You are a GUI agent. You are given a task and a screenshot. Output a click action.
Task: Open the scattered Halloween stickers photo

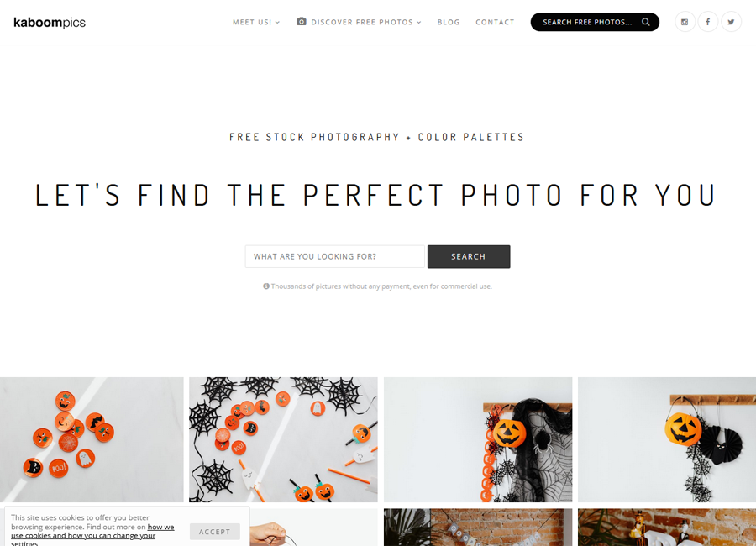92,439
